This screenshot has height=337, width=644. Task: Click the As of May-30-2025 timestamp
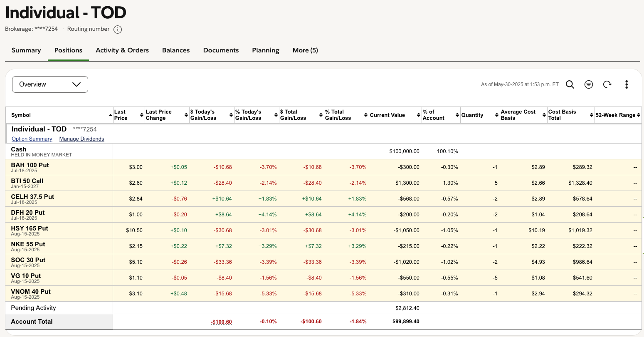point(520,84)
